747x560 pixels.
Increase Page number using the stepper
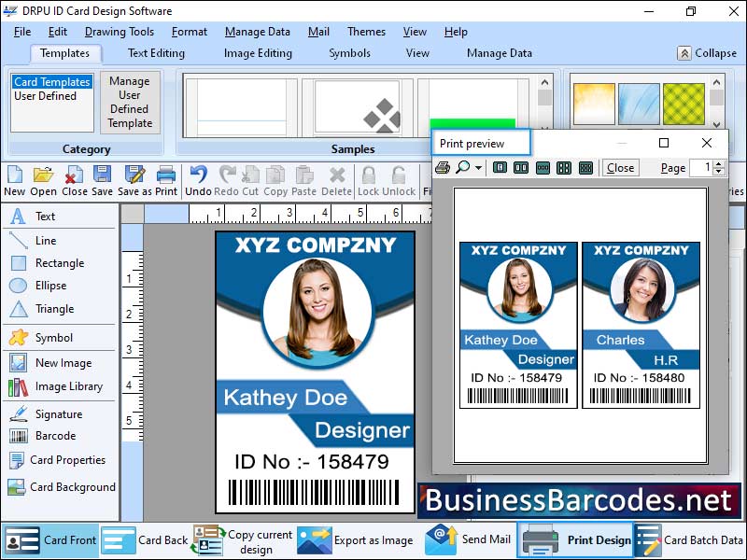[719, 163]
